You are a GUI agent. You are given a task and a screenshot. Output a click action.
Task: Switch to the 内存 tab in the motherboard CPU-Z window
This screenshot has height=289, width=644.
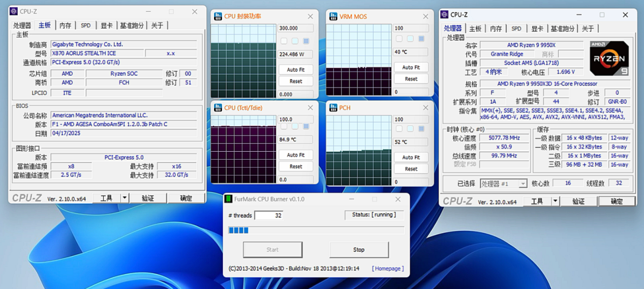pos(65,25)
